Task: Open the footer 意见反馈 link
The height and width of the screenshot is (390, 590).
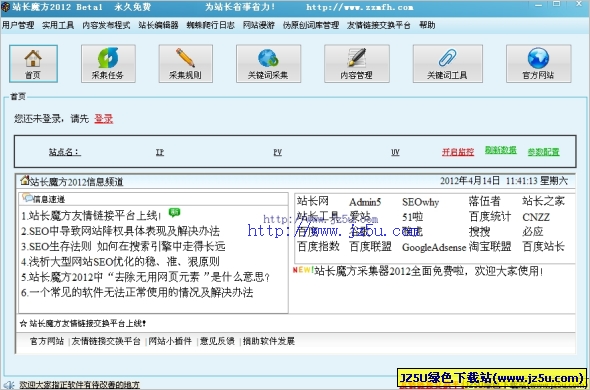Action: (217, 341)
